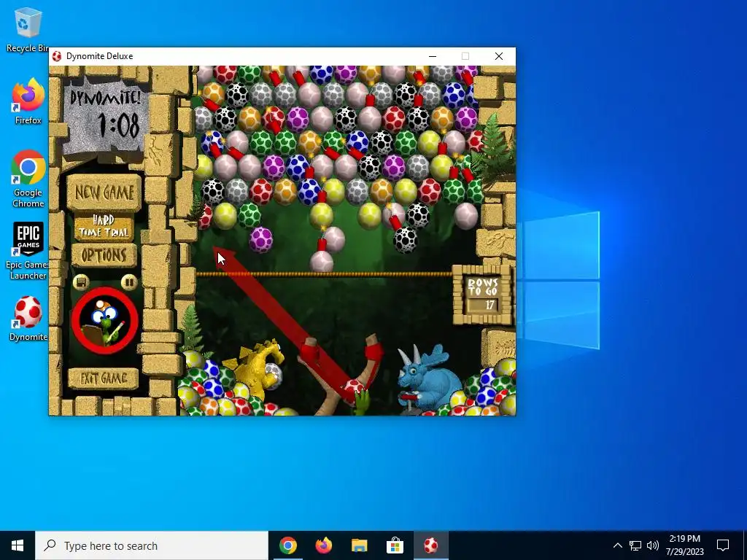Open Google Chrome desktop shortcut
The width and height of the screenshot is (747, 560).
tap(28, 179)
